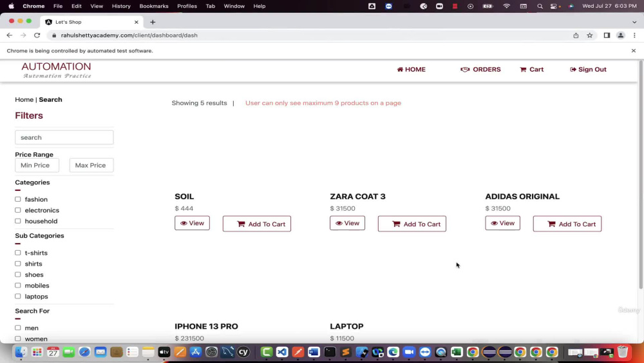Click the address bar URL

[129, 35]
